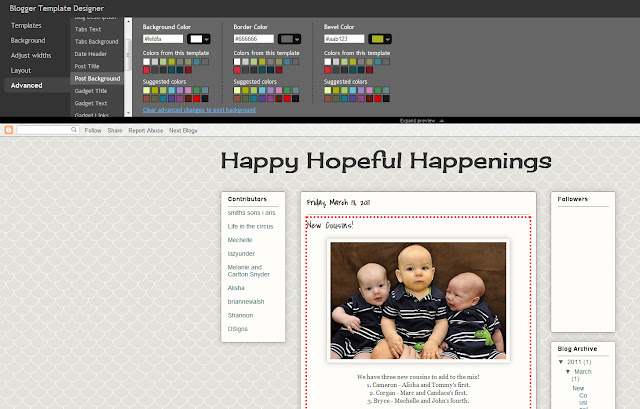Open contributor Life in the circus
The image size is (640, 409).
(x=250, y=226)
